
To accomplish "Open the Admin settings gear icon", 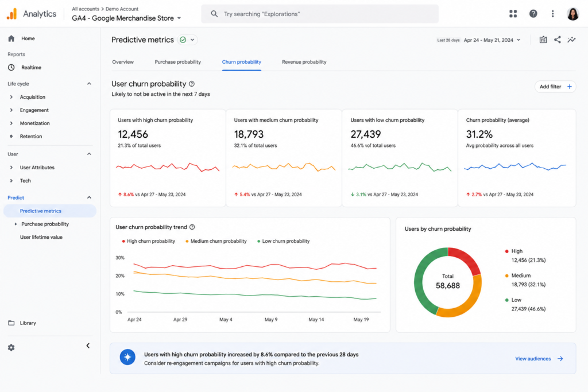I will click(x=11, y=347).
